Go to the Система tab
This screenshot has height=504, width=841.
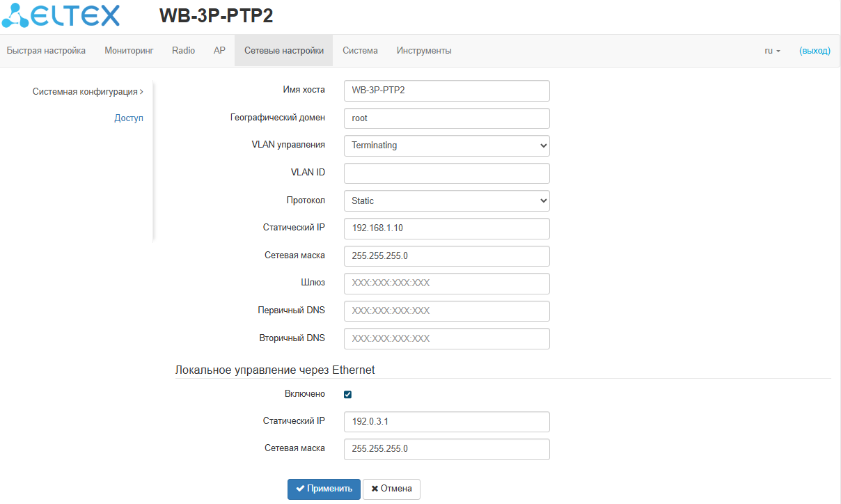pyautogui.click(x=360, y=51)
